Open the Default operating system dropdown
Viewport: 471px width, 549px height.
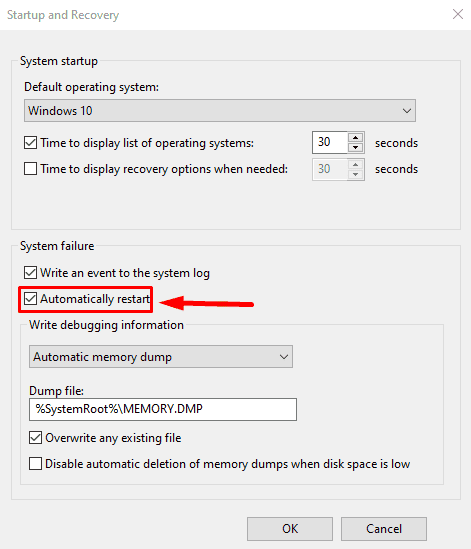pos(220,111)
